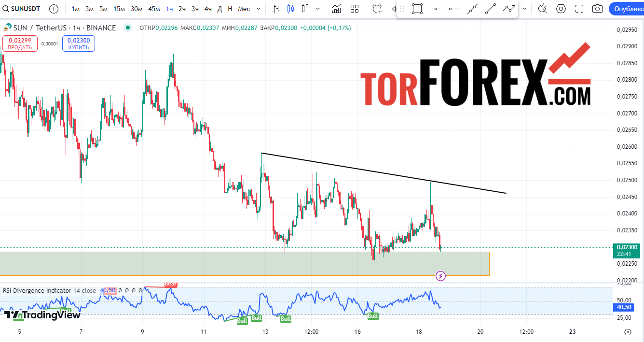Click the red ПРОДАТЬ sell button
Viewport: 644px width, 342px height.
point(20,44)
